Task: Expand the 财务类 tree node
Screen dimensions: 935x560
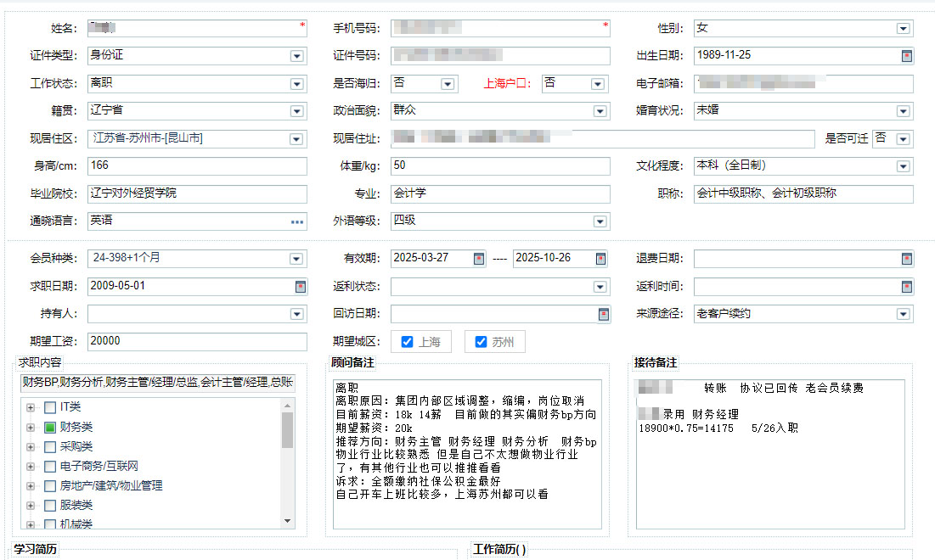Action: click(x=31, y=427)
